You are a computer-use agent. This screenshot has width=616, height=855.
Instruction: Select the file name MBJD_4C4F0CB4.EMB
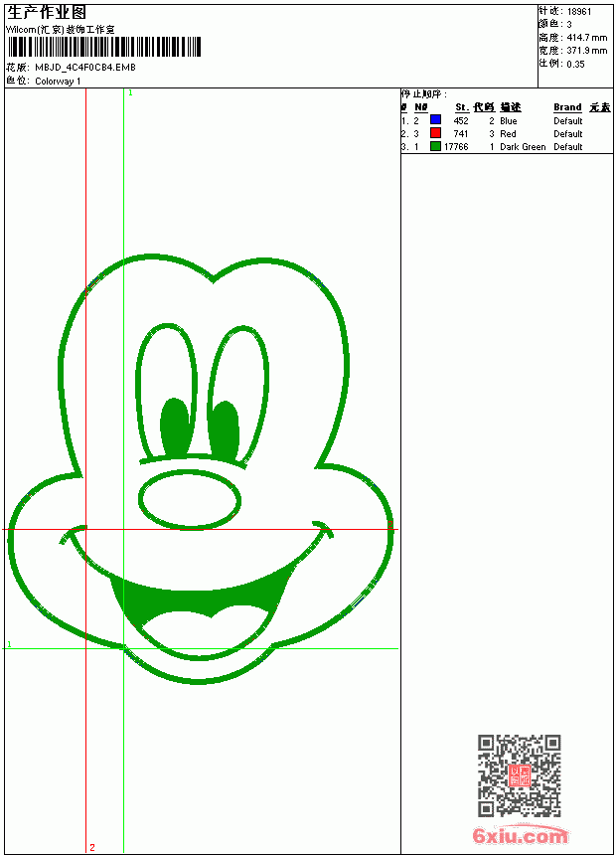pyautogui.click(x=85, y=68)
